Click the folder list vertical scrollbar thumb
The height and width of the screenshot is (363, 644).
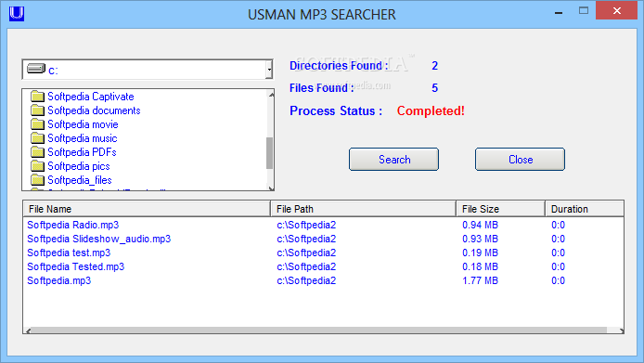(x=269, y=153)
